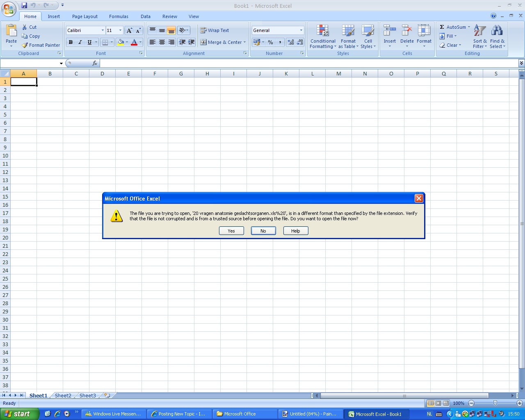This screenshot has height=420, width=525.
Task: Save the workbook via Quick Access
Action: tap(24, 5)
